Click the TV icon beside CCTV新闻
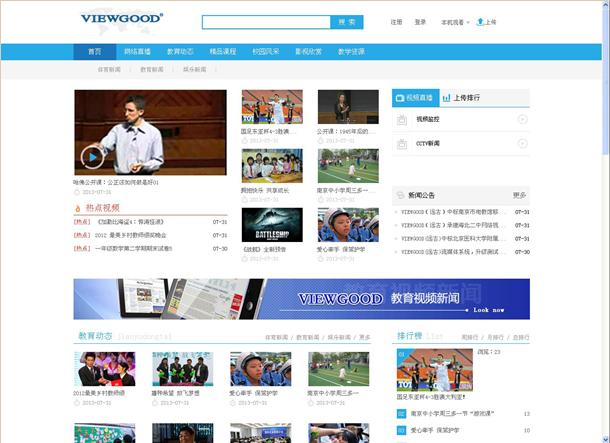This screenshot has height=443, width=610. [x=402, y=144]
